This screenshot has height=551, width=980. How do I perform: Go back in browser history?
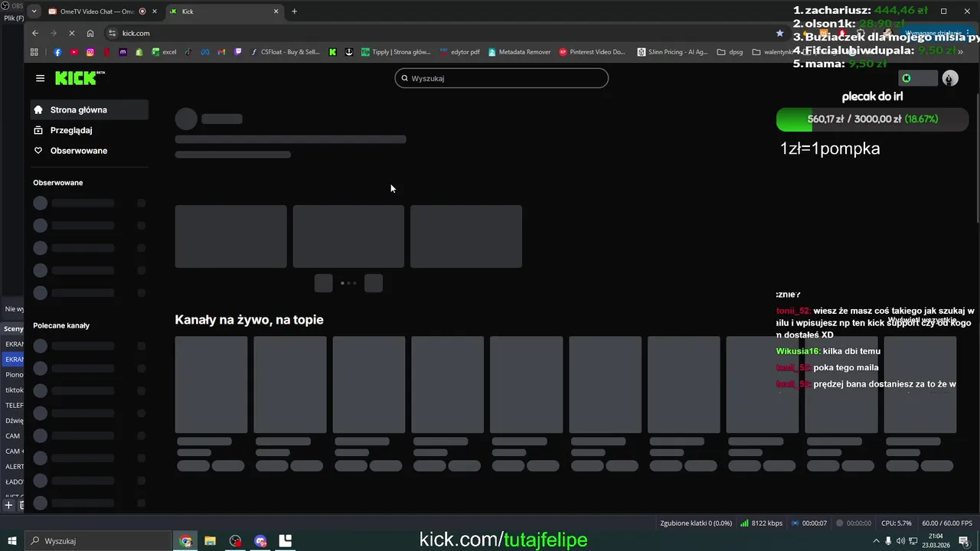pyautogui.click(x=35, y=33)
